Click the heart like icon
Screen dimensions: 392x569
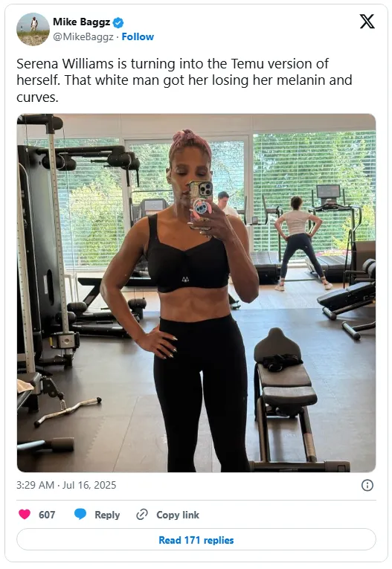(25, 514)
